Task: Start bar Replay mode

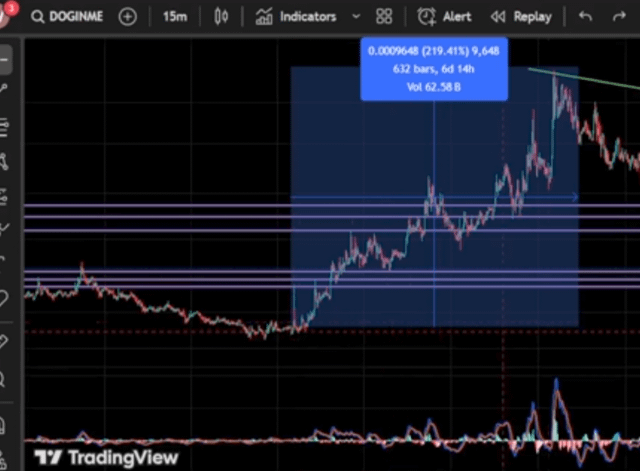Action: pyautogui.click(x=521, y=17)
